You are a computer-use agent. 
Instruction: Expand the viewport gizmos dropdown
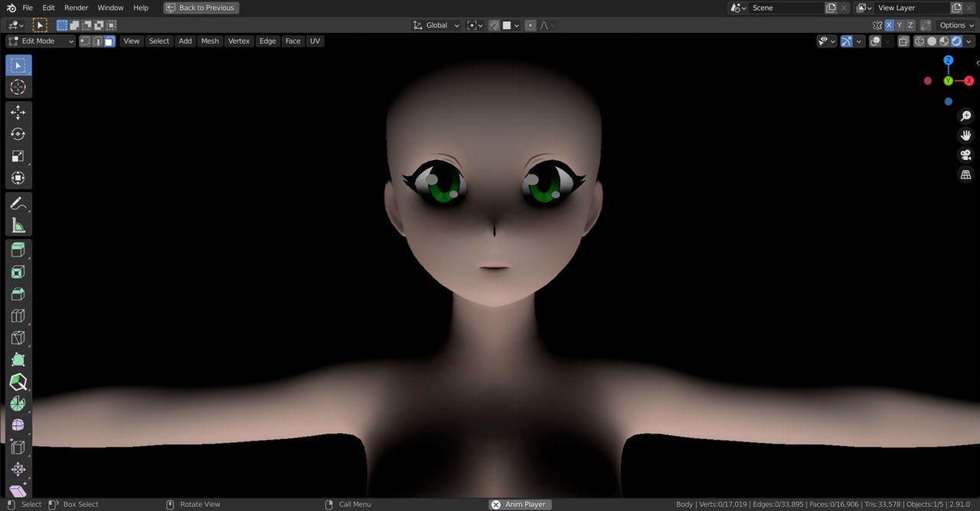861,41
